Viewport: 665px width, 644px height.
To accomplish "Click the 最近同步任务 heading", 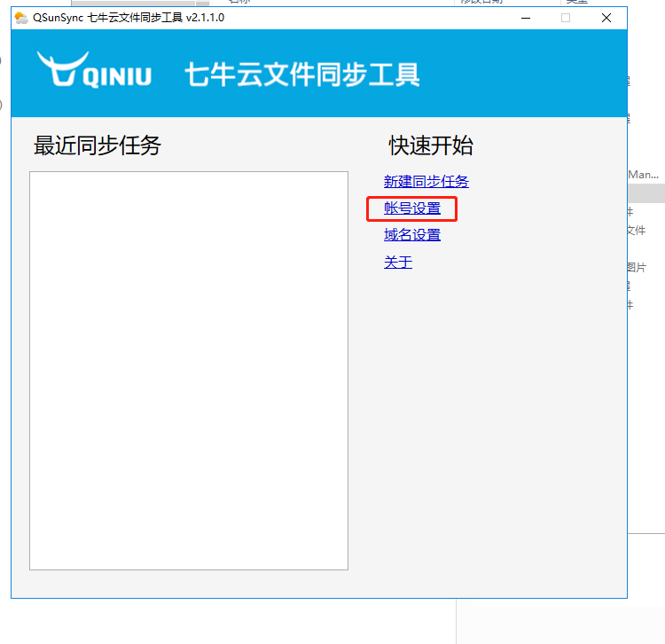I will tap(98, 145).
